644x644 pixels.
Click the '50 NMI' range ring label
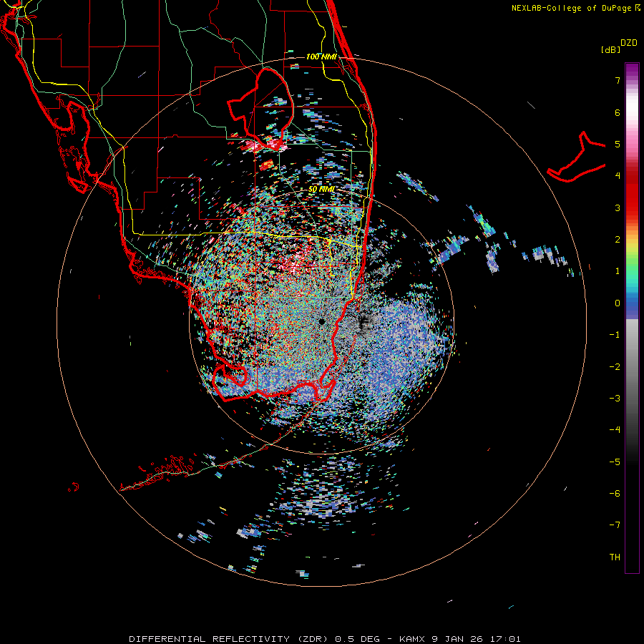pos(321,190)
